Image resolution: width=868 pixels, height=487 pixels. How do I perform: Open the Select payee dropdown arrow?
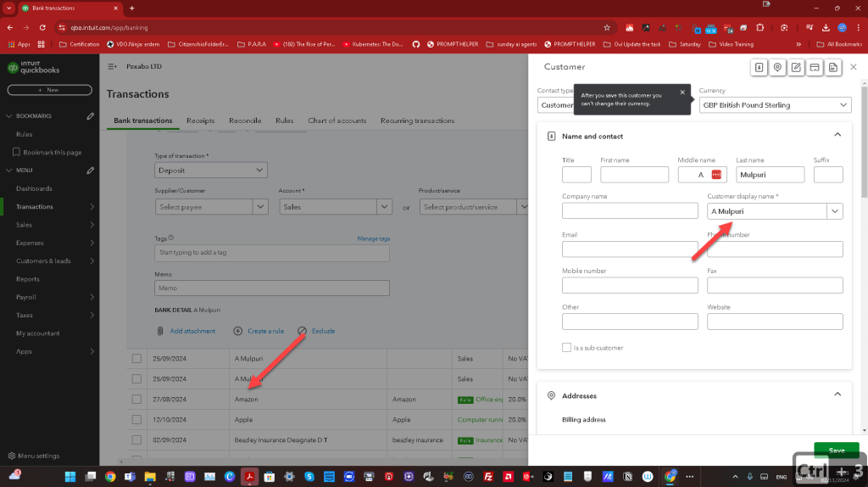[260, 207]
